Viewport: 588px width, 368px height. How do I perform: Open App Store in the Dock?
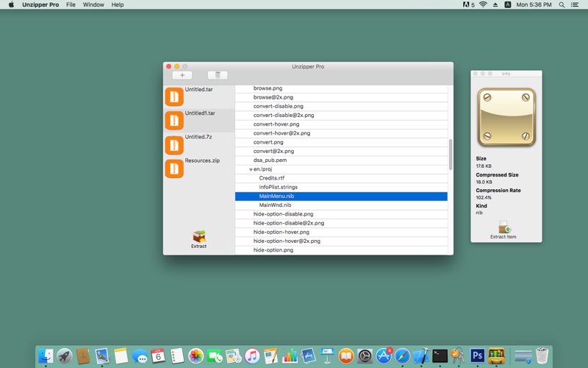point(383,355)
